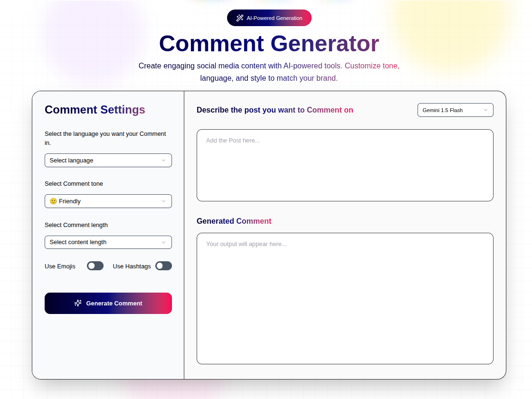Focus the Add the Post here text area
This screenshot has width=532, height=399.
point(345,165)
